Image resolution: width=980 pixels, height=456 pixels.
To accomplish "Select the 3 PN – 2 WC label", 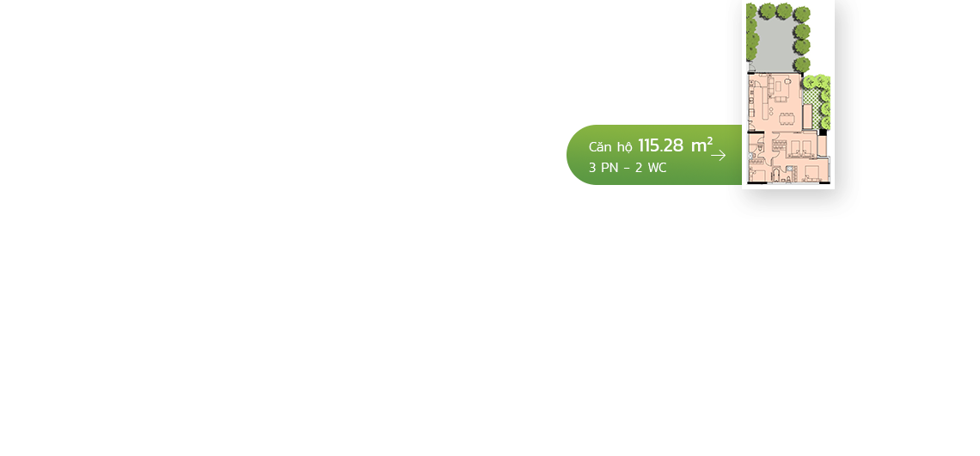I will click(x=627, y=168).
